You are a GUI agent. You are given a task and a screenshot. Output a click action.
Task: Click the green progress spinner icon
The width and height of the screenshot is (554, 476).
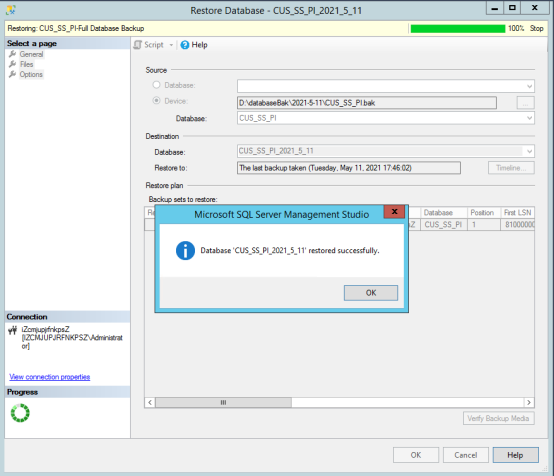20,413
